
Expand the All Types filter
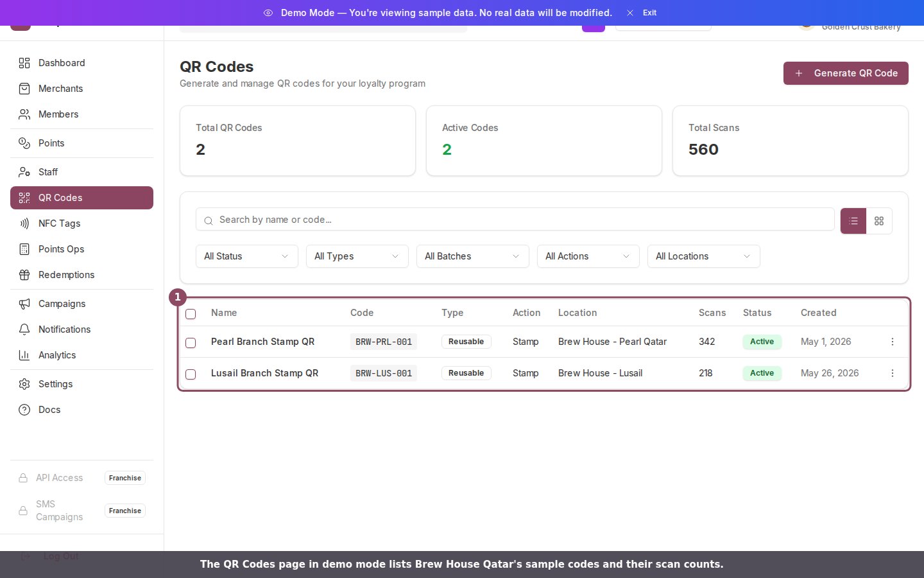click(x=357, y=256)
